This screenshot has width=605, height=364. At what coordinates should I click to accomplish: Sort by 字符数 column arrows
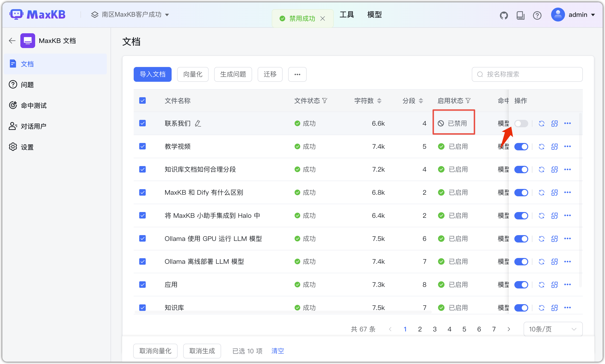379,101
